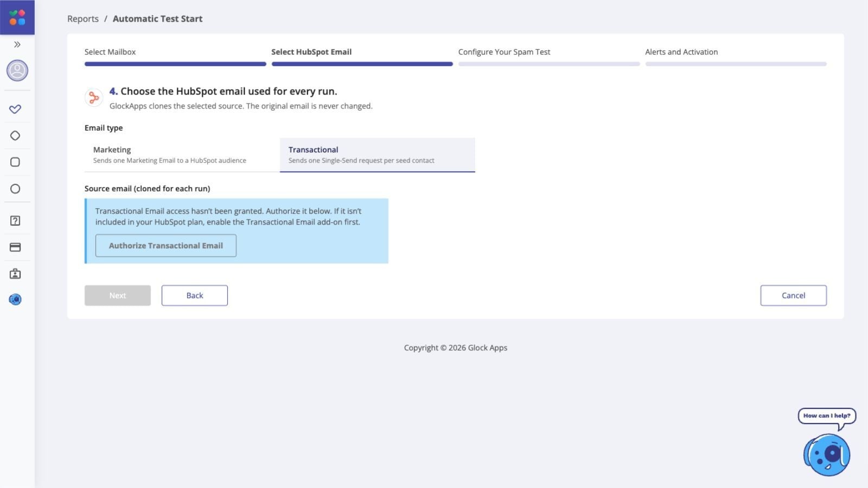Image resolution: width=868 pixels, height=488 pixels.
Task: Go to Reports breadcrumb
Action: [83, 18]
